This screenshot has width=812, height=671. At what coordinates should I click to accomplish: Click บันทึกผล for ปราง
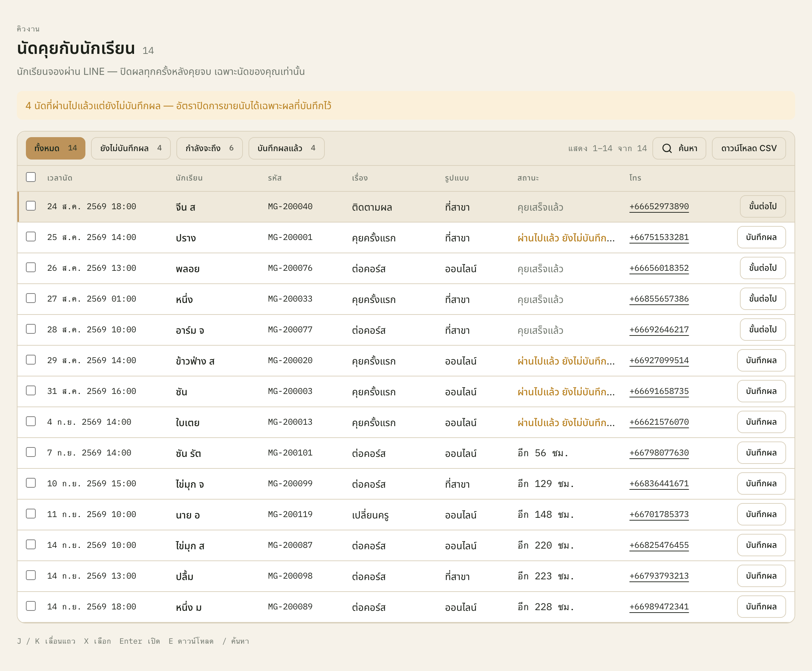click(x=761, y=237)
